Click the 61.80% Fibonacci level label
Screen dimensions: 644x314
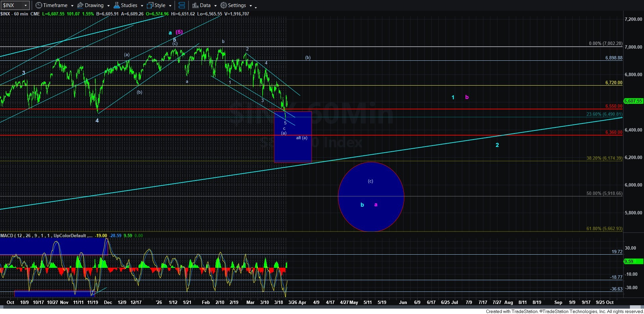pos(604,228)
